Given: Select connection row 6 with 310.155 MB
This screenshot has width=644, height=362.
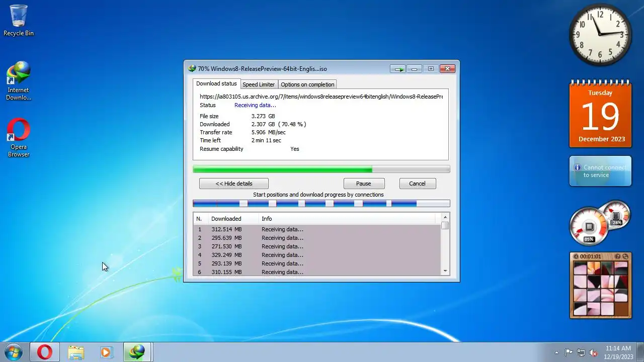Looking at the screenshot, I should pyautogui.click(x=317, y=272).
